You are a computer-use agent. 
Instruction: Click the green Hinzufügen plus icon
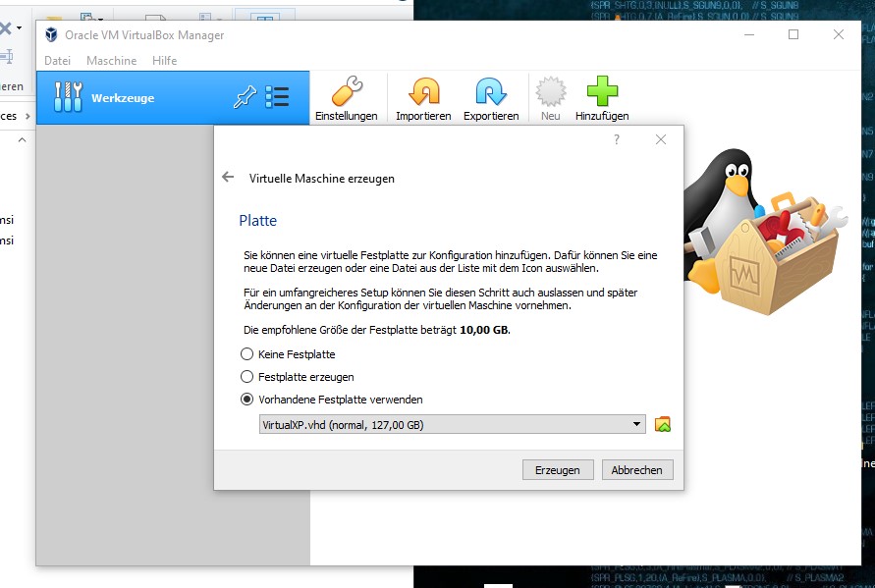(602, 91)
